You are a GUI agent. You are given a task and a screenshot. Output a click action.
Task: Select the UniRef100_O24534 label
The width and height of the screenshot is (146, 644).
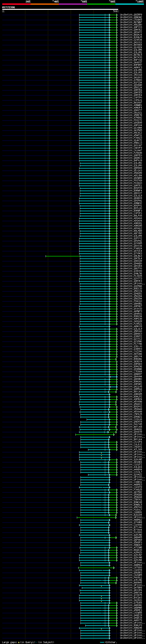(x=131, y=40)
